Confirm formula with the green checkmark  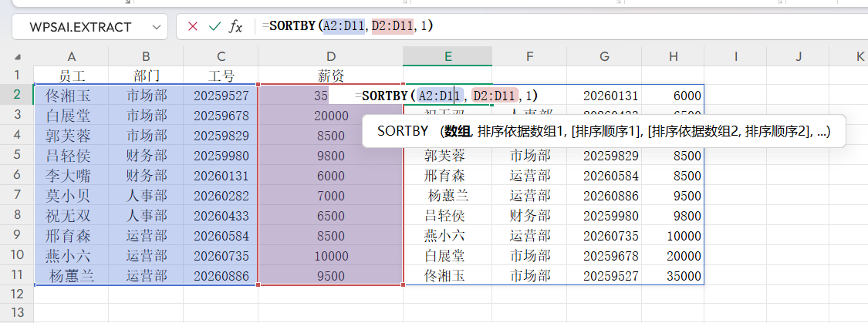(x=214, y=26)
